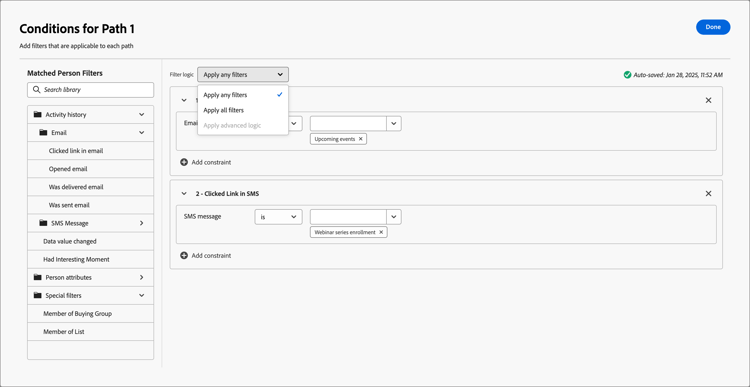The height and width of the screenshot is (387, 750).
Task: Open the SMS message value dropdown arrow
Action: 394,217
